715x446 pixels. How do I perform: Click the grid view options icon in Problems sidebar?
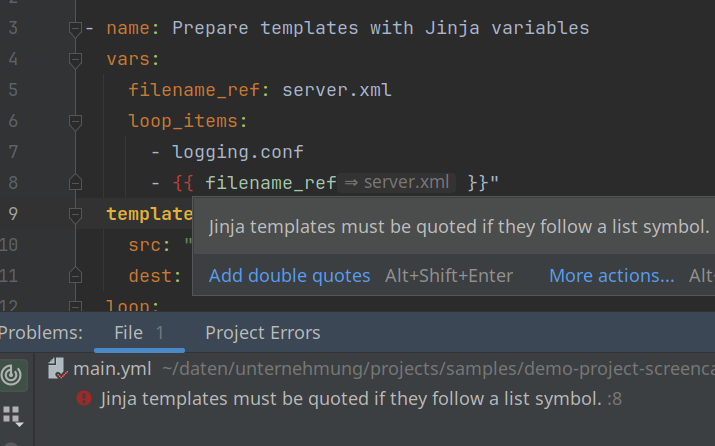click(x=13, y=415)
